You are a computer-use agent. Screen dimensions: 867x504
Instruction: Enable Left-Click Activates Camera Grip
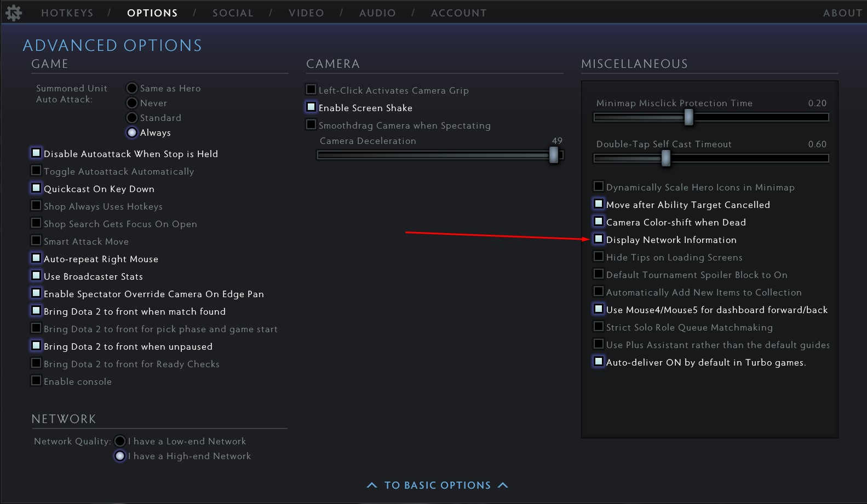click(311, 89)
